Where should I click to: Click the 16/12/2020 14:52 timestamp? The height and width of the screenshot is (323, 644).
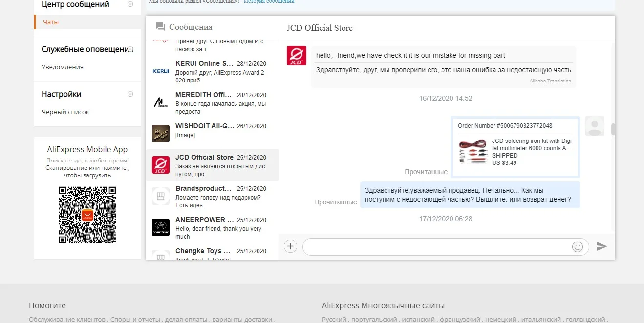(446, 98)
